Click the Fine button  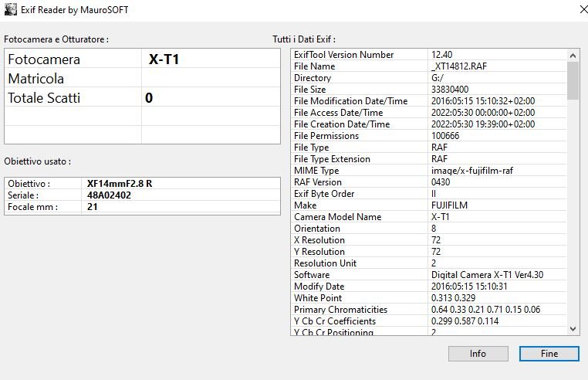549,354
